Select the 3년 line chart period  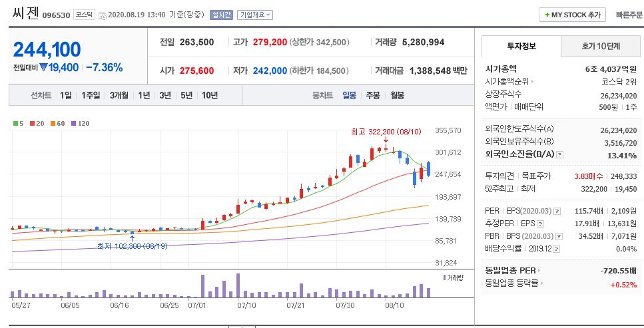(x=165, y=95)
